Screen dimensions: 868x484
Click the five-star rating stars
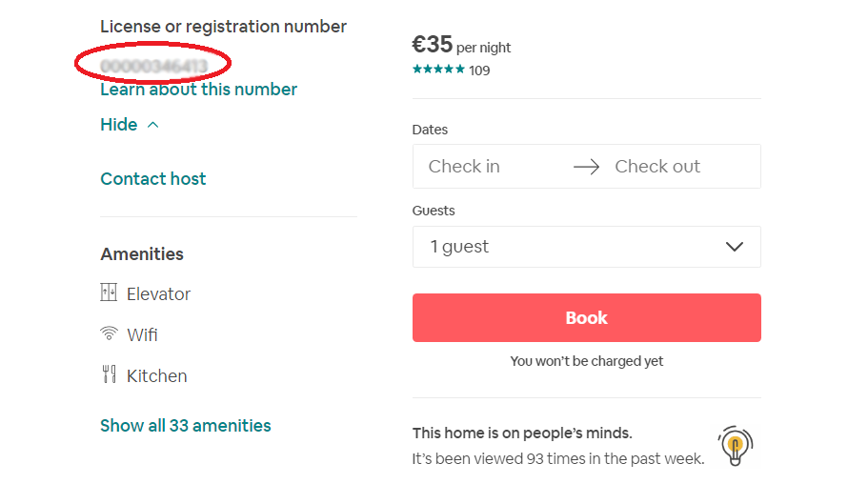[x=438, y=70]
